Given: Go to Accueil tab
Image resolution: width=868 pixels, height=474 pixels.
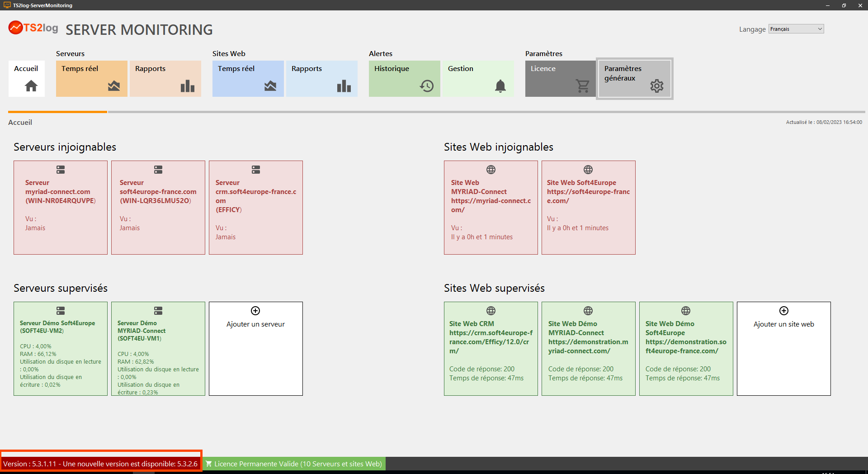Looking at the screenshot, I should click(x=27, y=79).
